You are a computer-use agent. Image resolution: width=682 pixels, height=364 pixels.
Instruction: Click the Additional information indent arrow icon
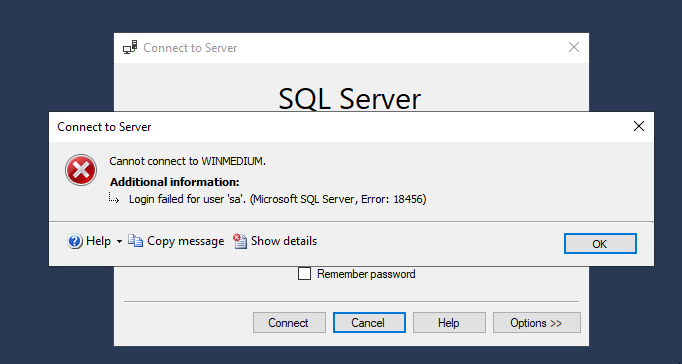point(114,199)
